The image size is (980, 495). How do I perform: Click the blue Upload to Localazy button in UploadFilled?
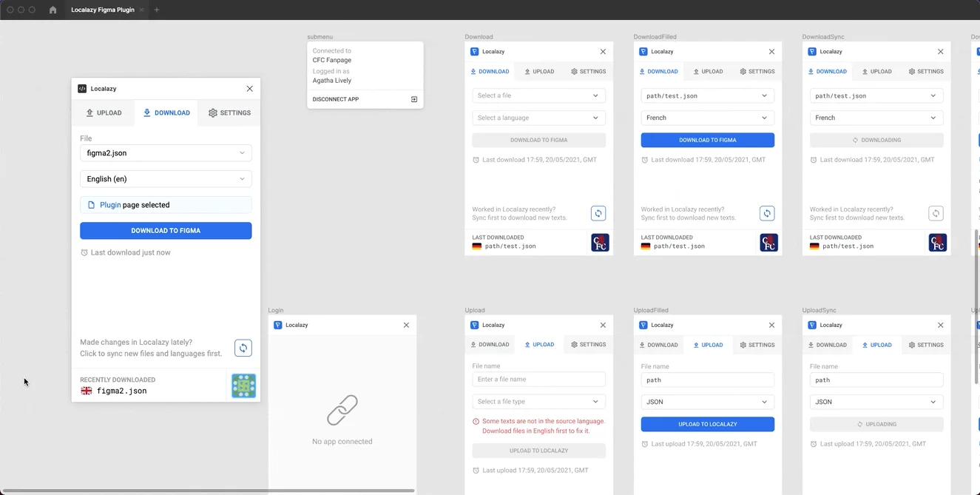708,424
